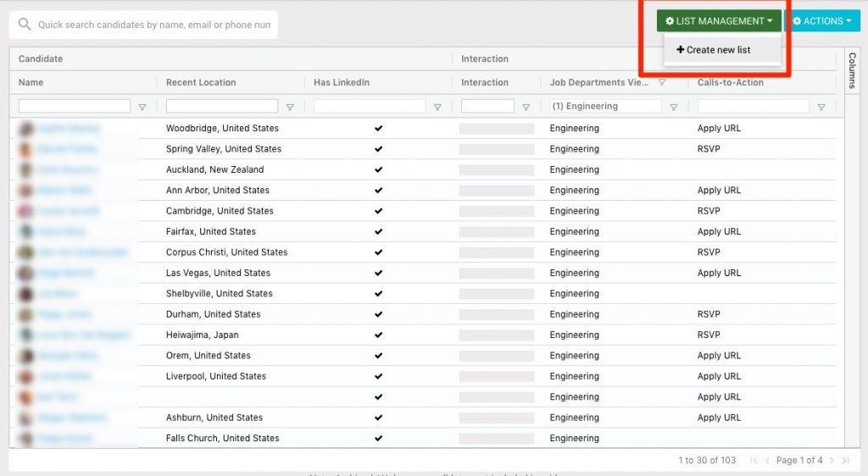Image resolution: width=868 pixels, height=476 pixels.
Task: Click the Name column filter input
Action: 75,106
